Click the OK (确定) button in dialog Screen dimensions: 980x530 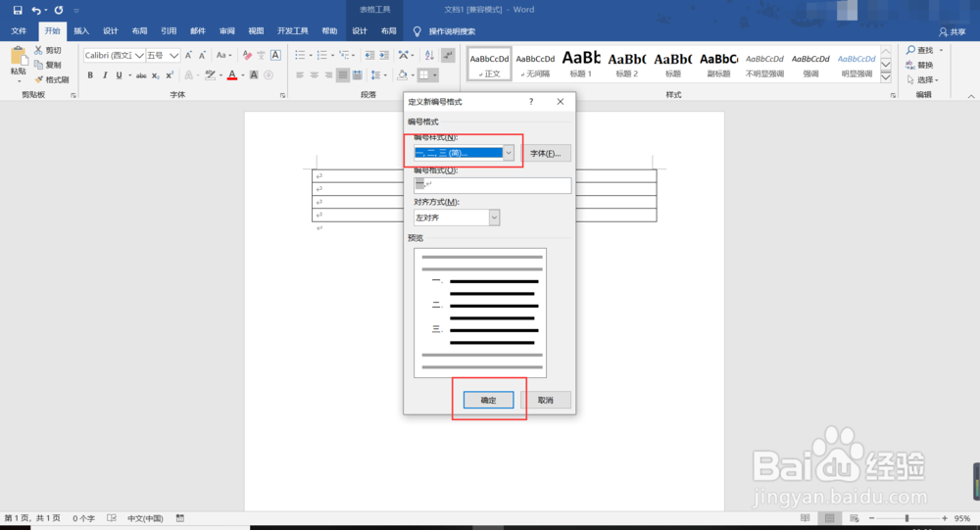pyautogui.click(x=488, y=400)
